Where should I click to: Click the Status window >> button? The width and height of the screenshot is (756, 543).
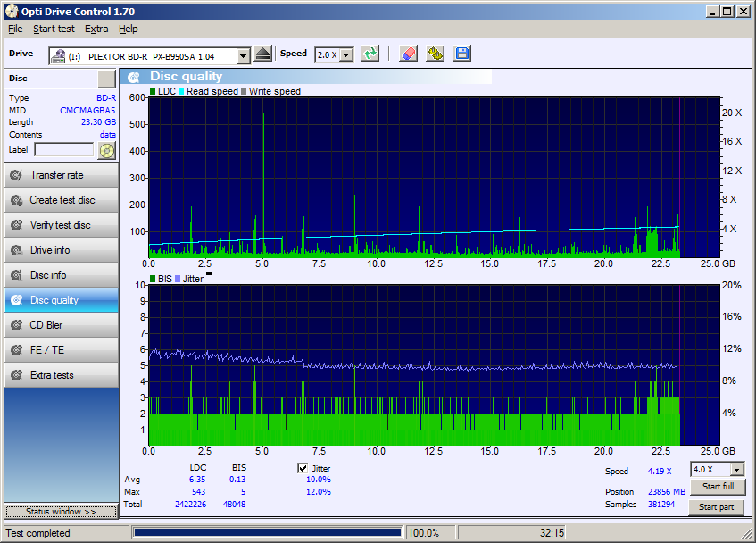click(x=61, y=512)
